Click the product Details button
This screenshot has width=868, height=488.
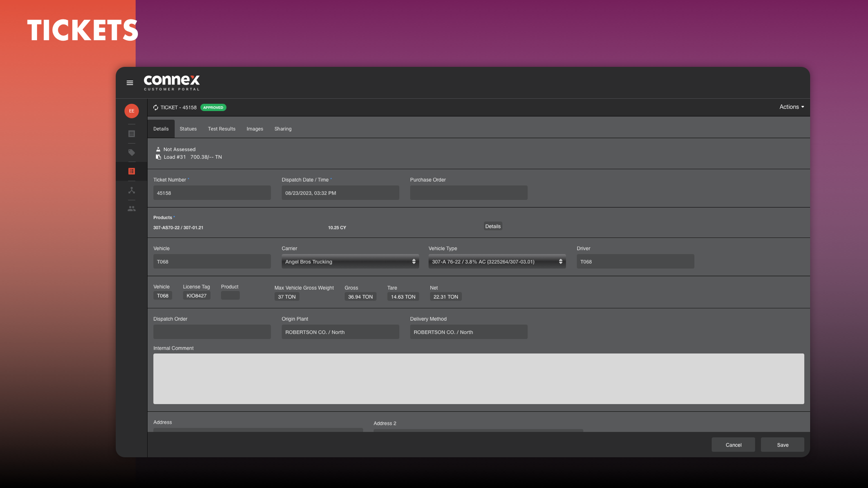click(493, 226)
